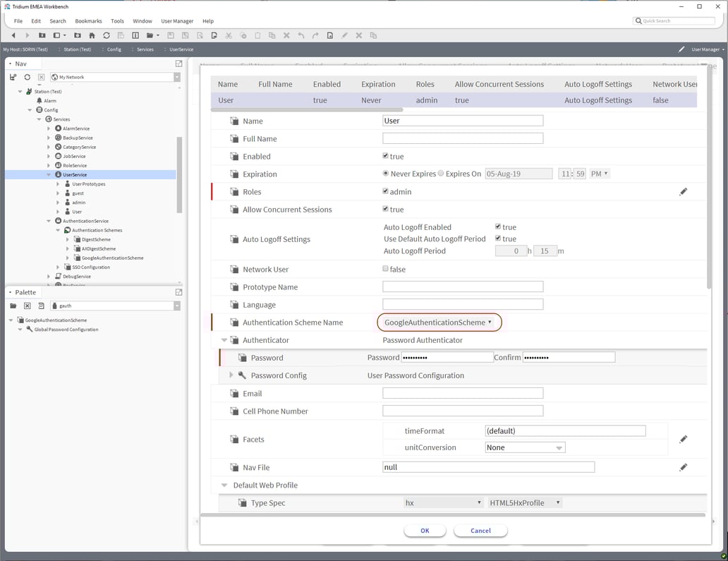Click the edit pencil beside Nav File

[x=683, y=467]
